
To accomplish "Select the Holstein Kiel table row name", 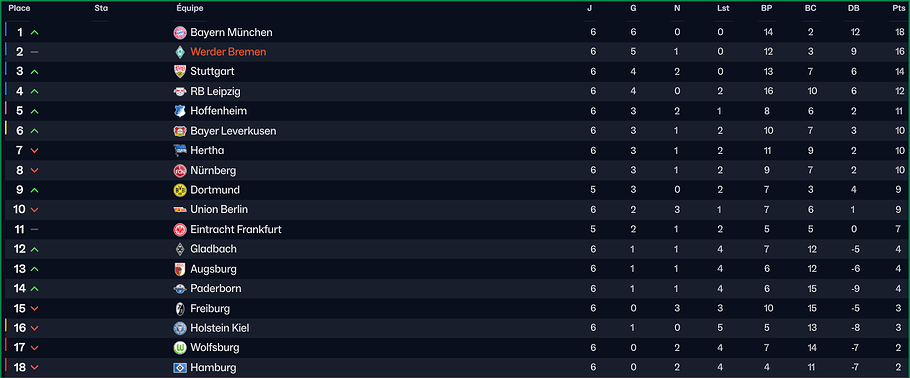I will (x=220, y=328).
